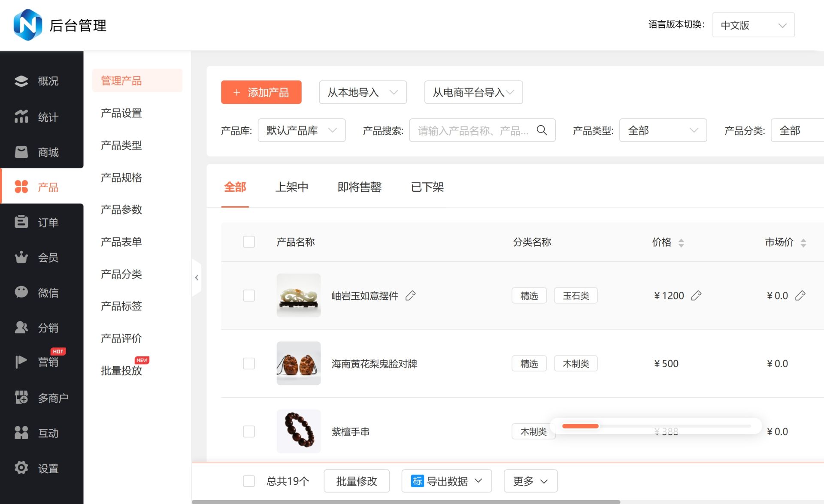Screen dimensions: 824x504
Task: Click the 会员 crown icon
Action: (21, 257)
